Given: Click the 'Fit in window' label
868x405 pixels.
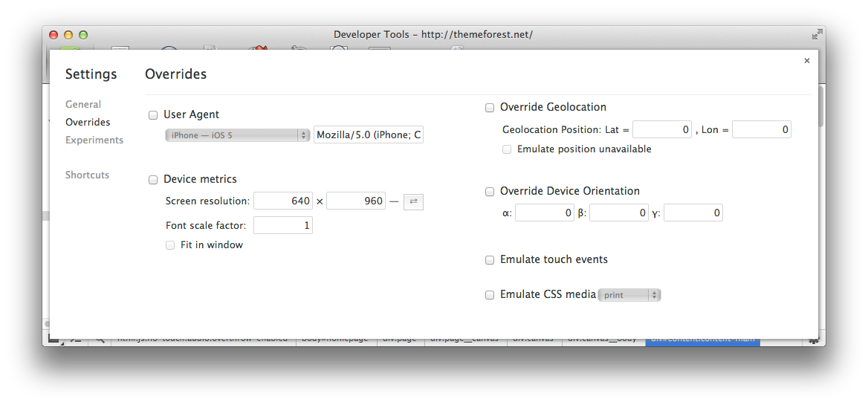Looking at the screenshot, I should (212, 244).
